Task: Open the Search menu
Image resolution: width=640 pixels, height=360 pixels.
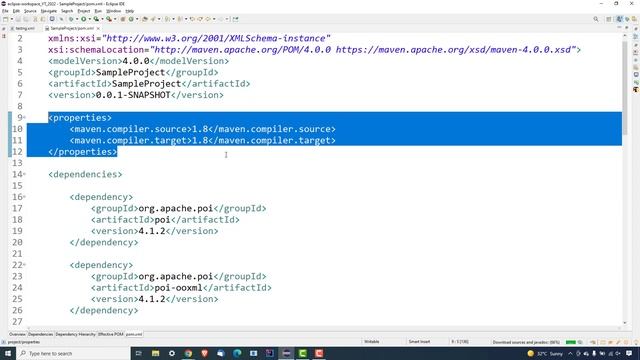Action: 67,11
